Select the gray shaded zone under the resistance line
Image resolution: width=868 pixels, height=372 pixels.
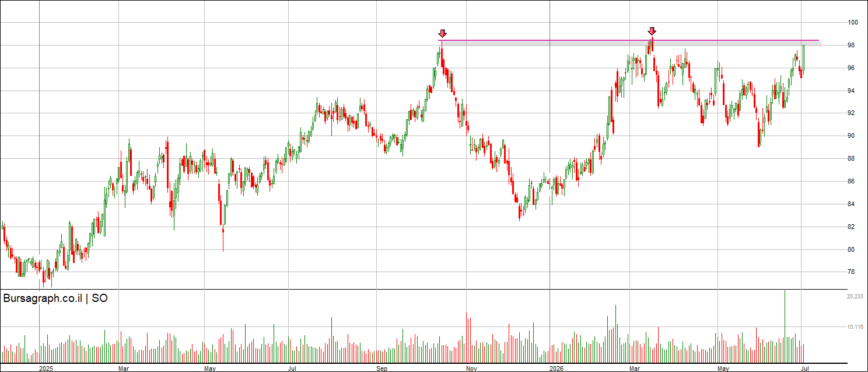[629, 44]
